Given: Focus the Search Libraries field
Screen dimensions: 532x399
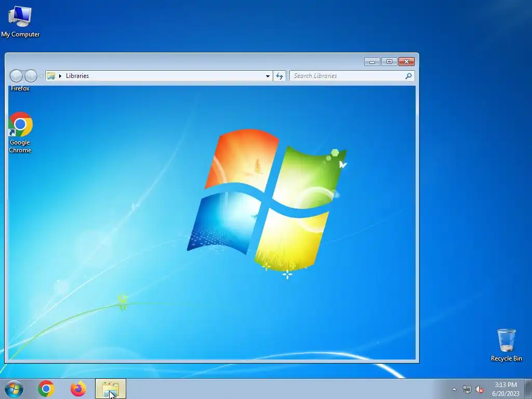Looking at the screenshot, I should point(352,76).
